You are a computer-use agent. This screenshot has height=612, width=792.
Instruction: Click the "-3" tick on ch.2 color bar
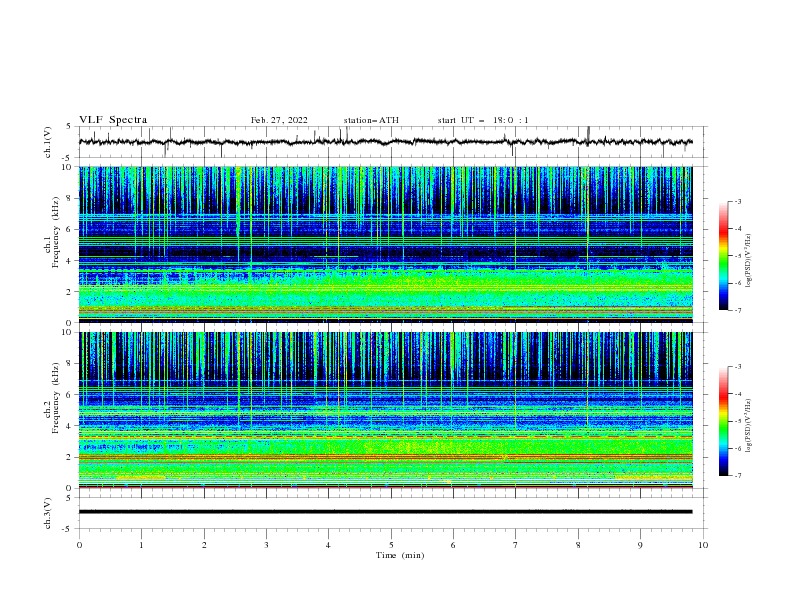point(737,367)
